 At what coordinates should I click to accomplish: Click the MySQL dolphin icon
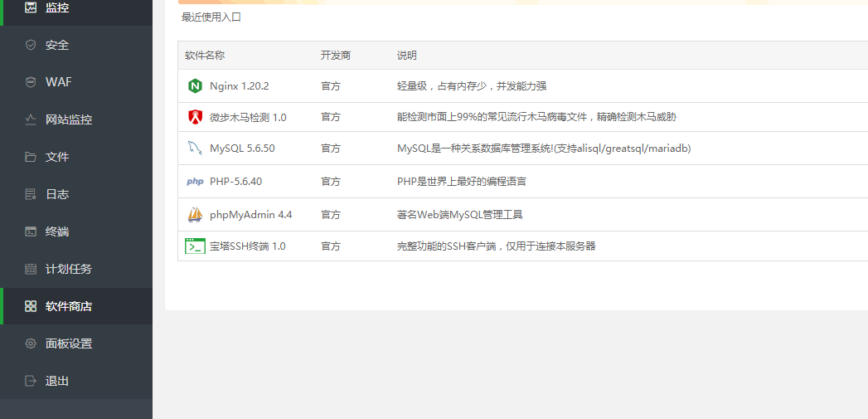(x=195, y=148)
